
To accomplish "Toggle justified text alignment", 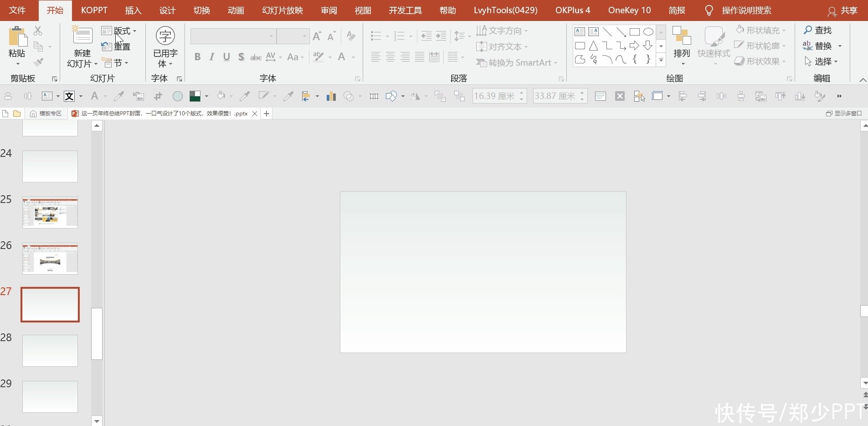I will [420, 57].
